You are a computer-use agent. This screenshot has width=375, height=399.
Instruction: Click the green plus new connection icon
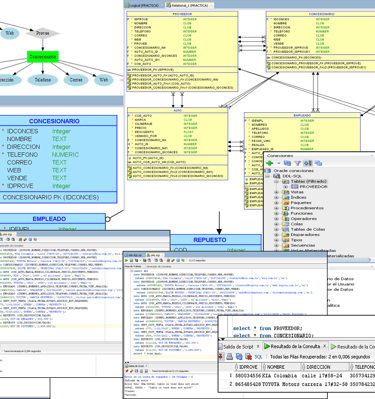(x=270, y=163)
